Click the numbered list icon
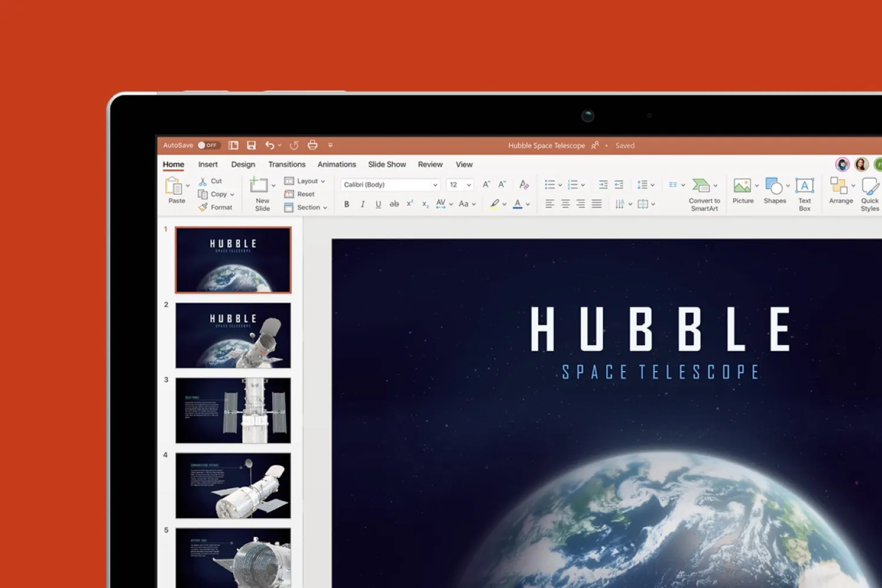882x588 pixels. tap(573, 185)
